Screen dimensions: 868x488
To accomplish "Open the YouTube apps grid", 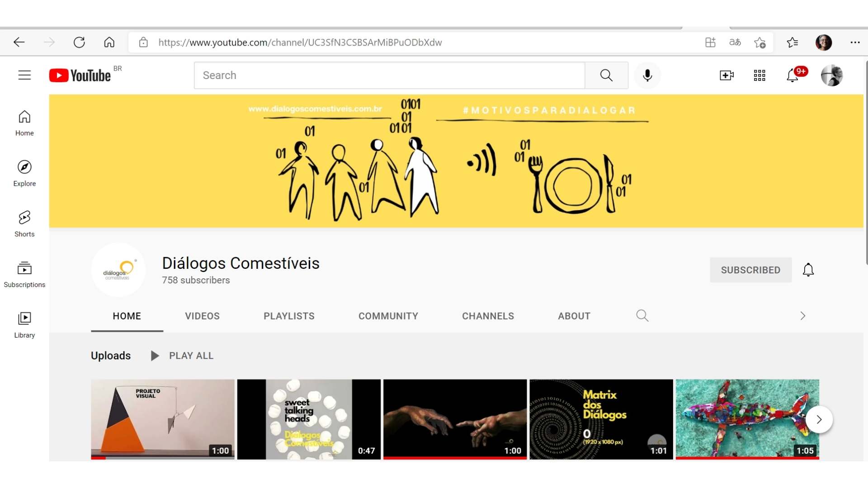I will [x=759, y=75].
